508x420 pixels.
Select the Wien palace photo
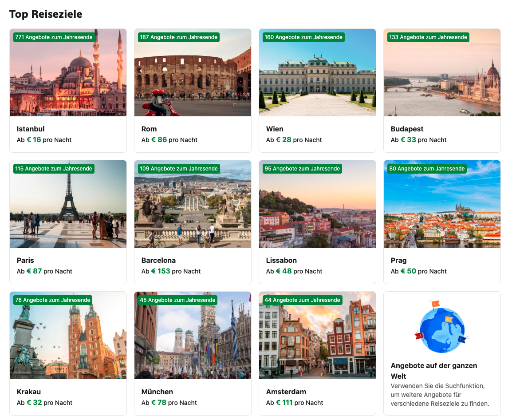318,73
